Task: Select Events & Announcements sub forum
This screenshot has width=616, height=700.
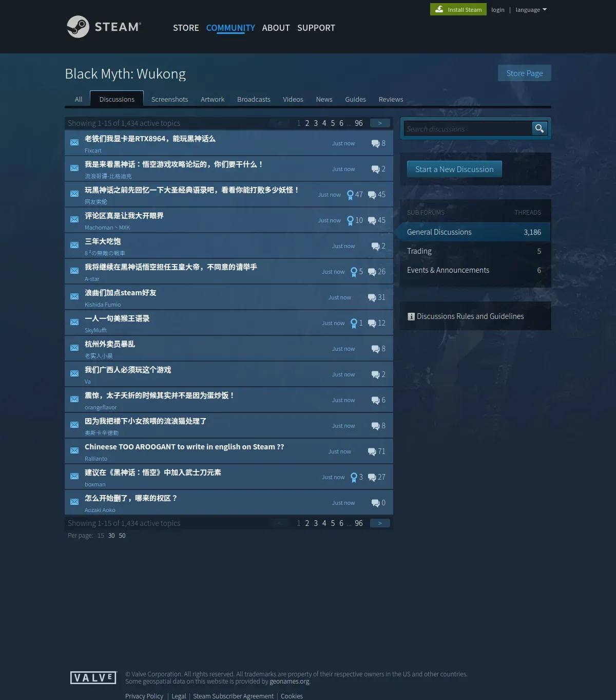Action: (x=475, y=270)
